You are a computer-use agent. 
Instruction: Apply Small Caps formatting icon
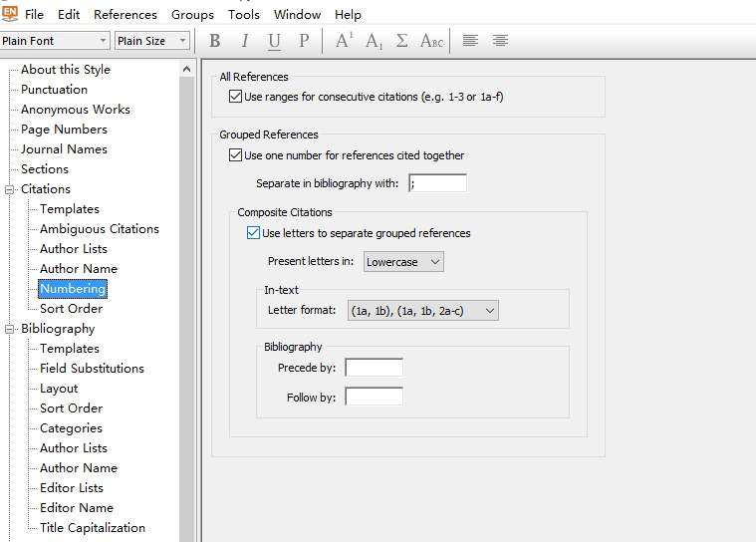click(x=431, y=41)
